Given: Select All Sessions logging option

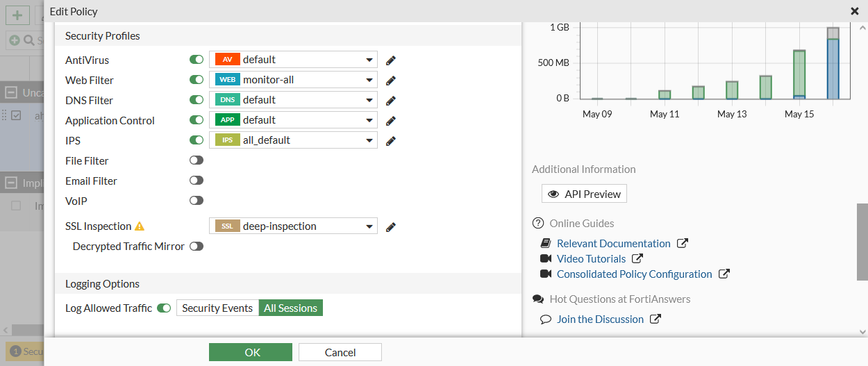Looking at the screenshot, I should (x=290, y=308).
